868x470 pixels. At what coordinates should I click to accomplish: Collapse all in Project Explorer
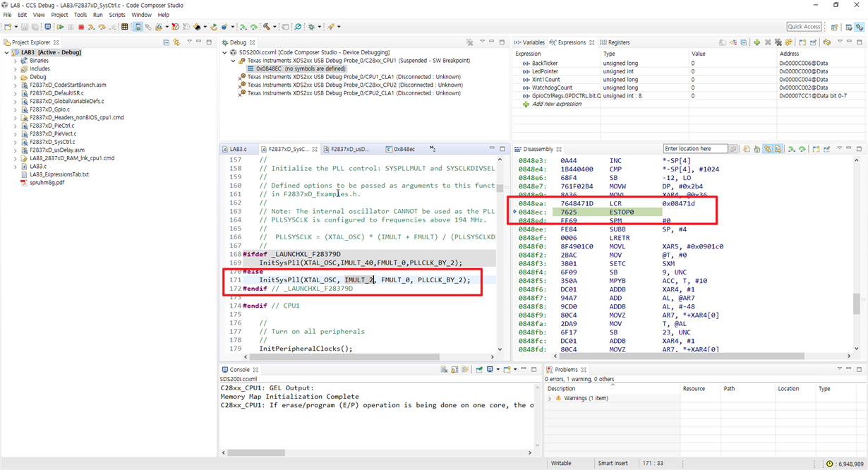pyautogui.click(x=167, y=42)
